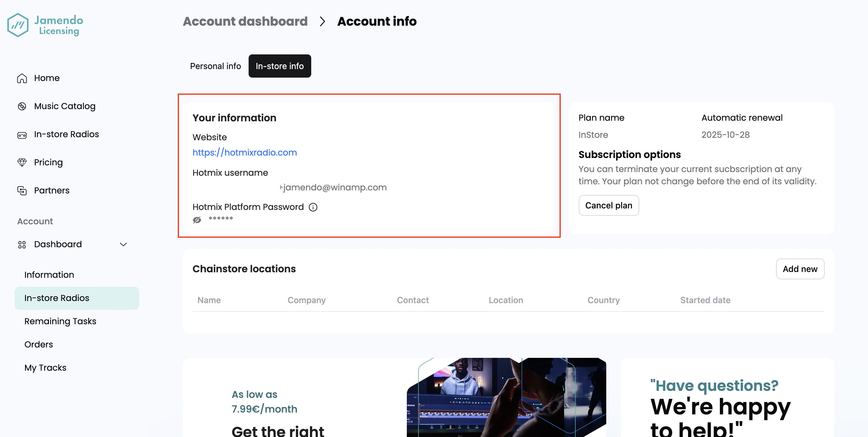
Task: Open the hotmixradio.com website link
Action: (245, 152)
